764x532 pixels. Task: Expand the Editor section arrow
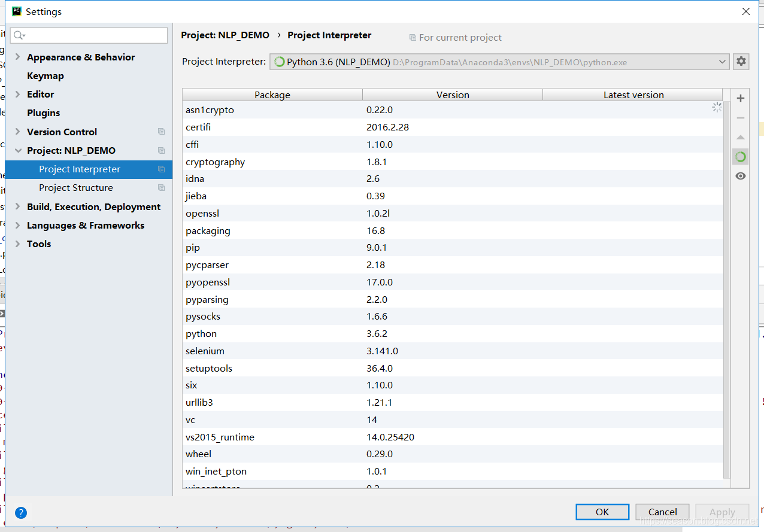point(17,94)
